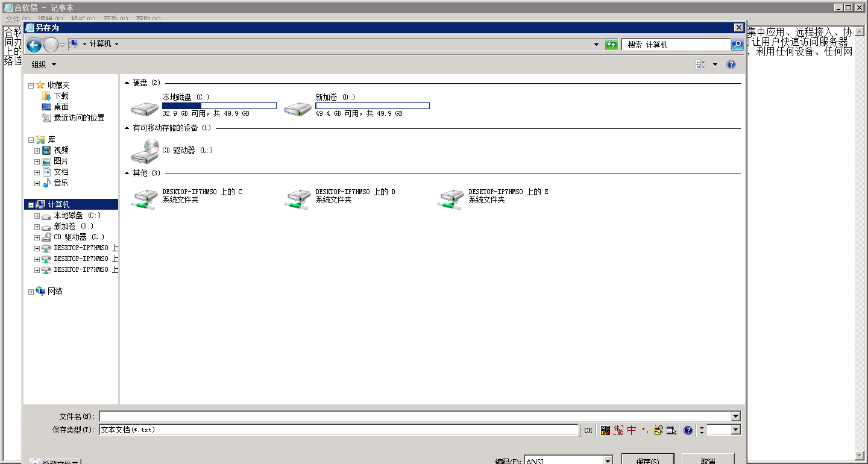The width and height of the screenshot is (868, 464).
Task: Click the 取消 cancel button
Action: click(x=708, y=460)
